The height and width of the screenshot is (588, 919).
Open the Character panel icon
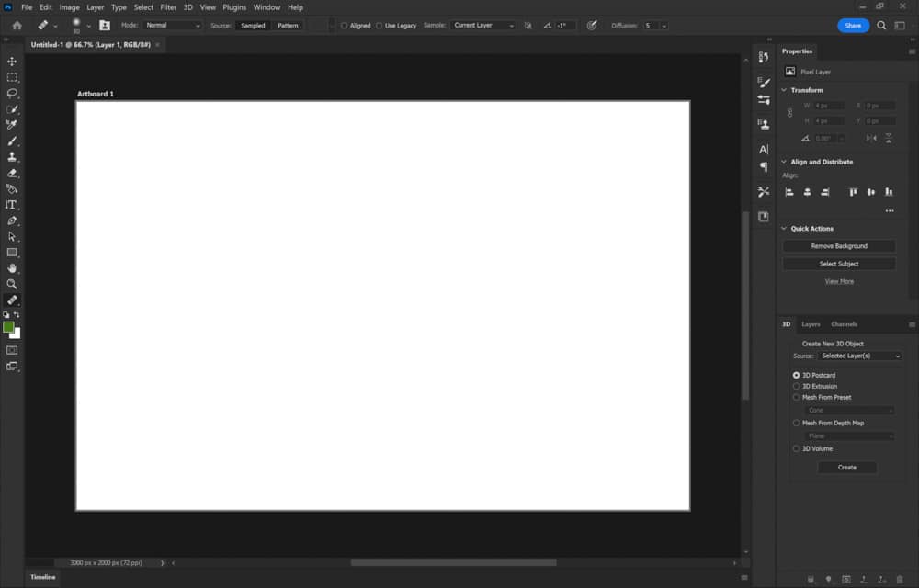coord(763,150)
